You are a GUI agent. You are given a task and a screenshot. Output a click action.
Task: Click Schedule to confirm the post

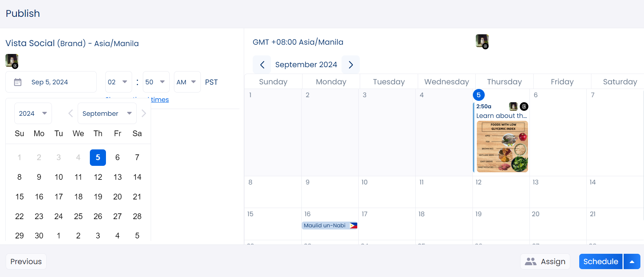(x=600, y=261)
